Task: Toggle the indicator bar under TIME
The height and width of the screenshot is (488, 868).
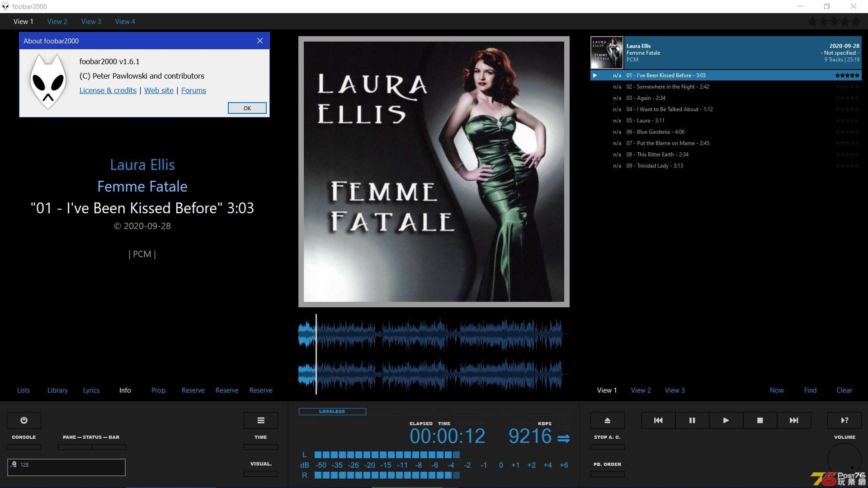Action: pos(261,447)
